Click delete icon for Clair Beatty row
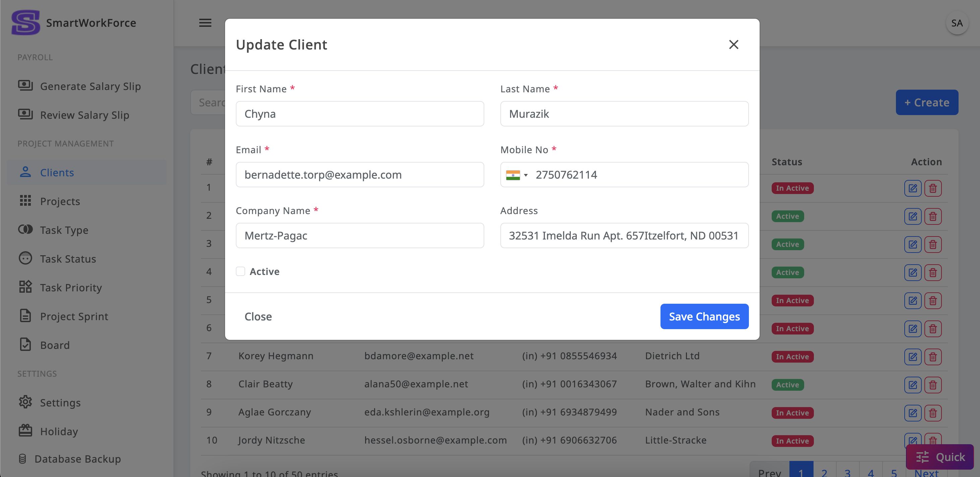This screenshot has width=980, height=477. 933,385
